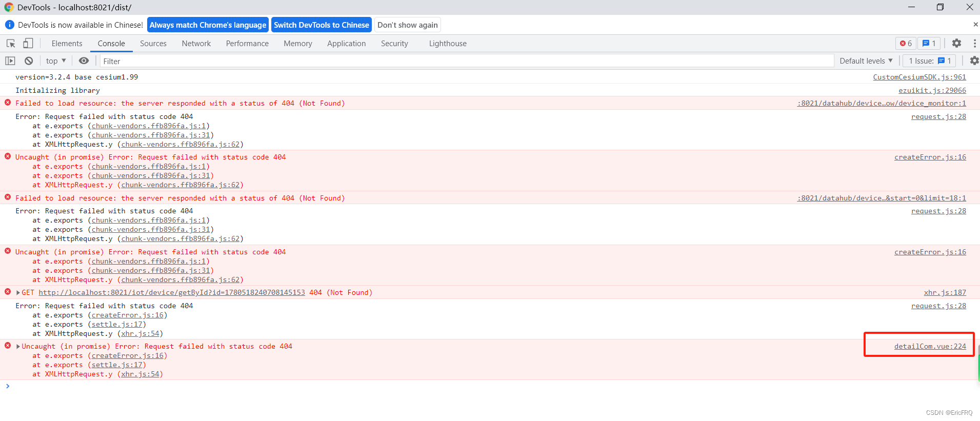Expand the GET getById request error
This screenshot has width=980, height=421.
(x=18, y=293)
